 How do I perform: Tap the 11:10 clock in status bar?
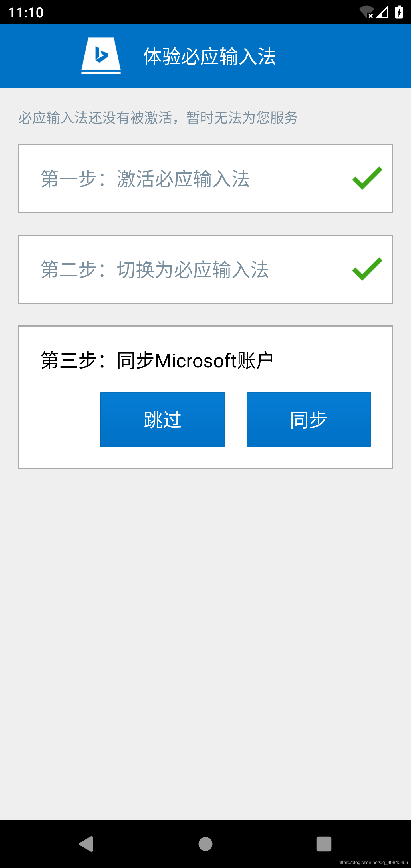tap(26, 13)
